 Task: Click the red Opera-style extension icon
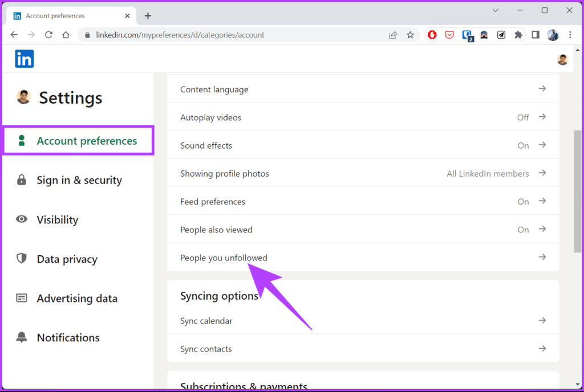[x=432, y=35]
